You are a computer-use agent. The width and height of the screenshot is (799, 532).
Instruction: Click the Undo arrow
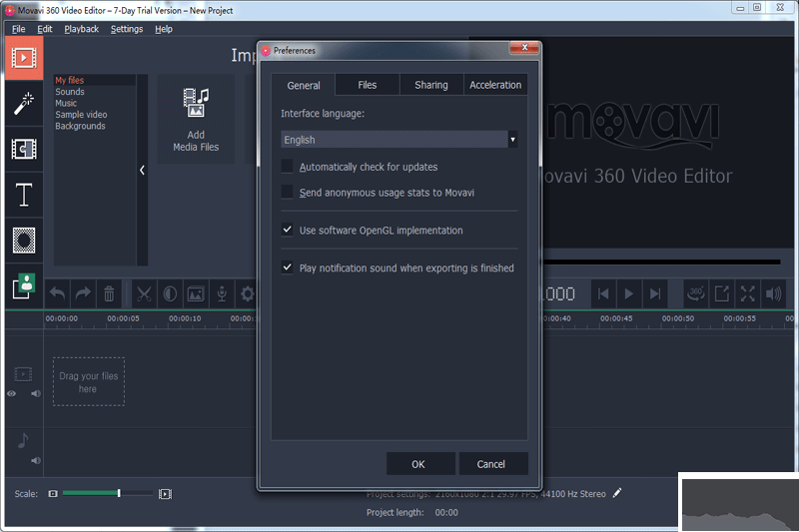57,293
